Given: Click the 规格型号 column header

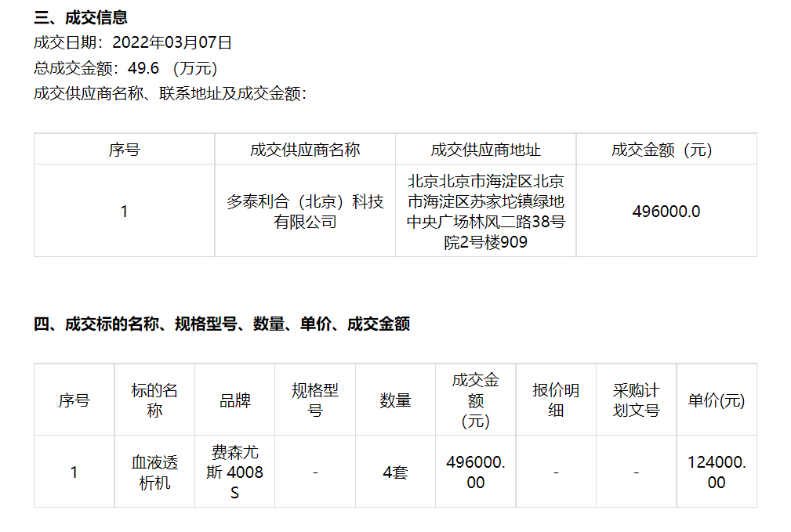Looking at the screenshot, I should [x=315, y=400].
